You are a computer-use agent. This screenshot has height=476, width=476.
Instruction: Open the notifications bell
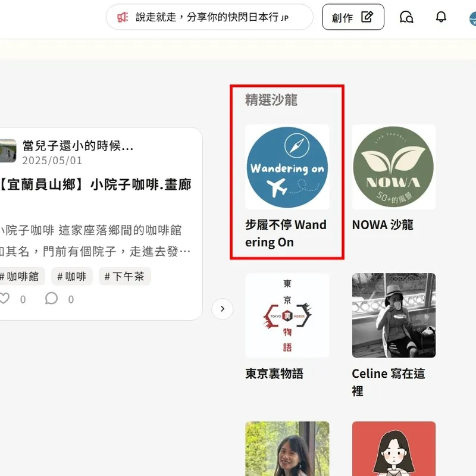tap(441, 17)
